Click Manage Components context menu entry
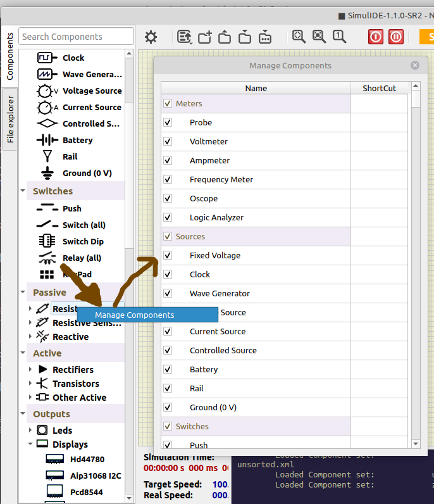This screenshot has height=504, width=434. (134, 315)
